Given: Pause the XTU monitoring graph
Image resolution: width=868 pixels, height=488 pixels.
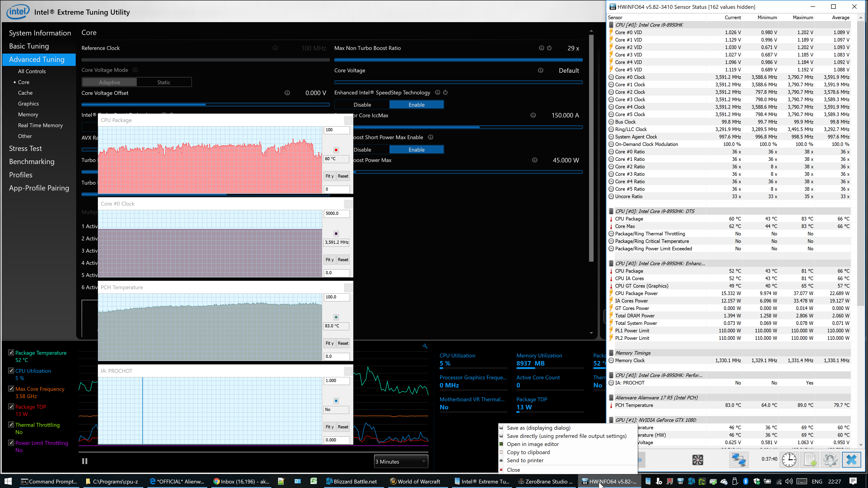Looking at the screenshot, I should pos(85,461).
